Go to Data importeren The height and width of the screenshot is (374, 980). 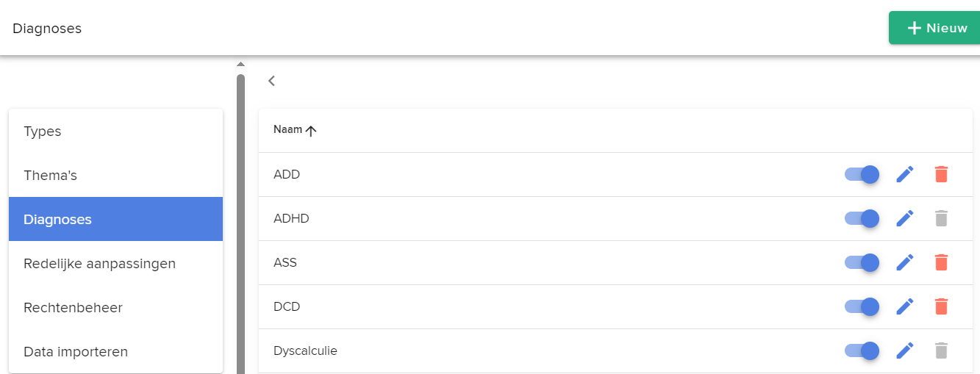click(x=115, y=351)
